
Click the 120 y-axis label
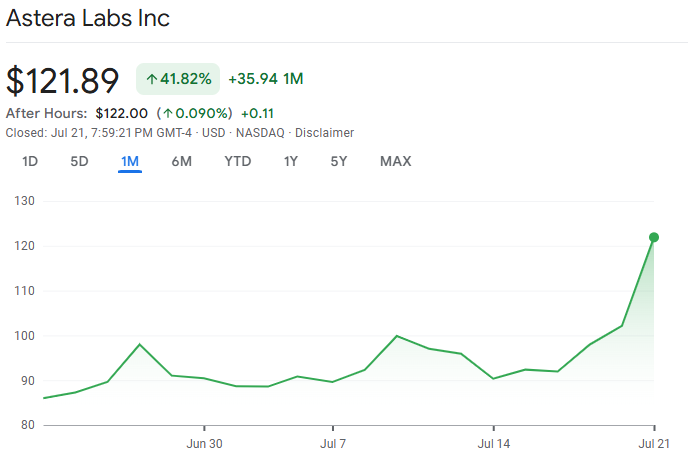coord(24,246)
